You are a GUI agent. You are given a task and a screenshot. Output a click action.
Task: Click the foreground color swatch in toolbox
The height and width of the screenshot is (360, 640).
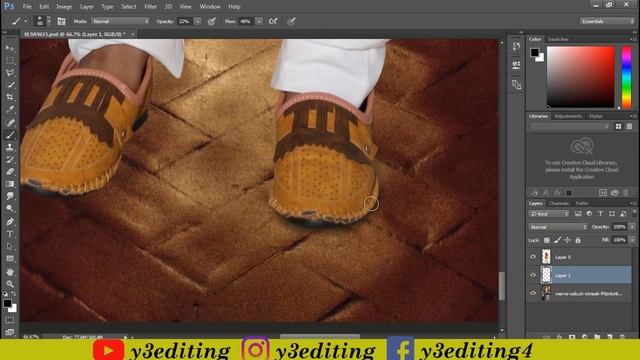[7, 303]
